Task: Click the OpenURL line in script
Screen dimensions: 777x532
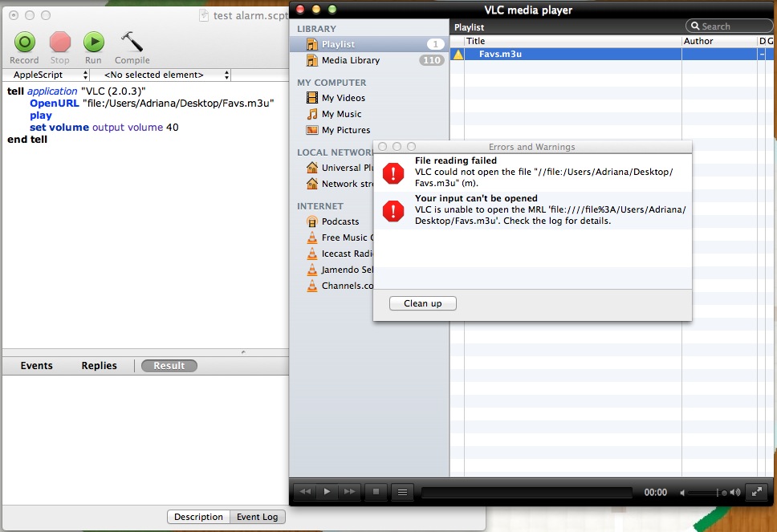Action: click(152, 103)
